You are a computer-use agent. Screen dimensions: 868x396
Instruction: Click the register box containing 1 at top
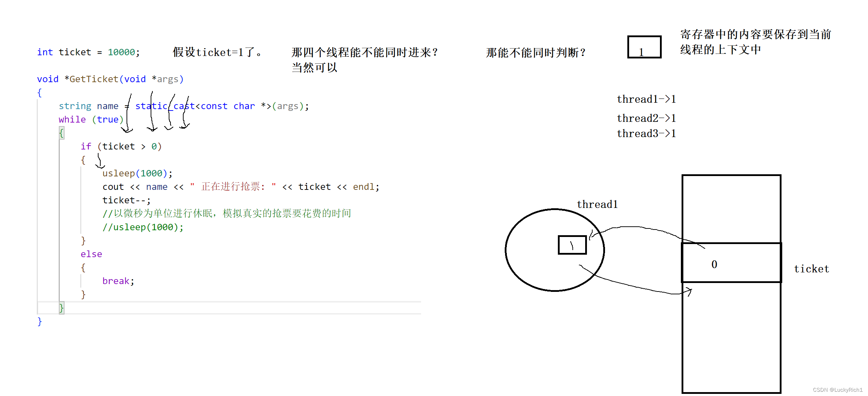(x=644, y=47)
